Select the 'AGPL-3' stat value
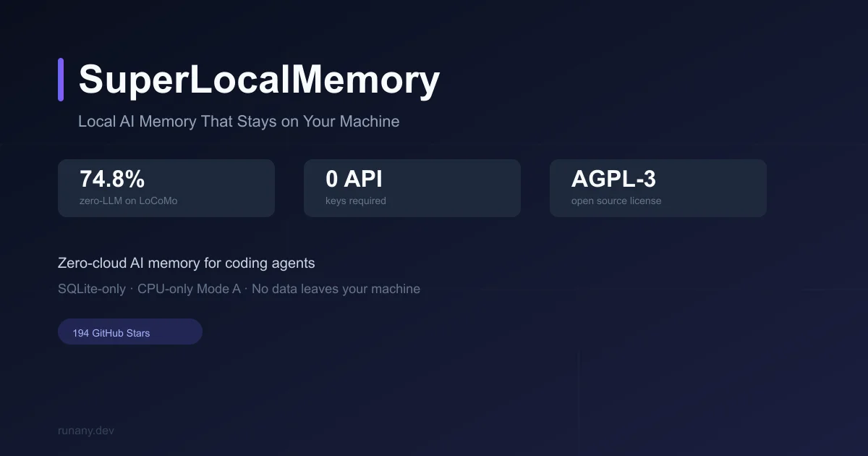 pos(613,179)
